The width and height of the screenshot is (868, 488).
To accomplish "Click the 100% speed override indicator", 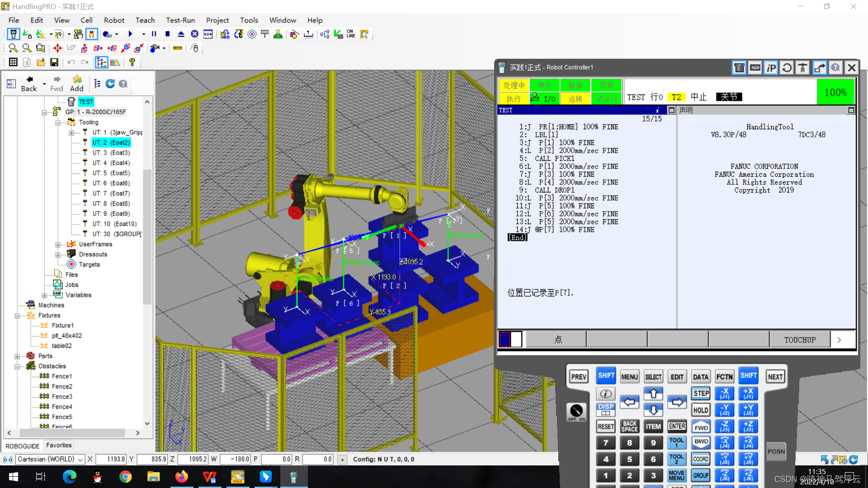I will pos(835,92).
